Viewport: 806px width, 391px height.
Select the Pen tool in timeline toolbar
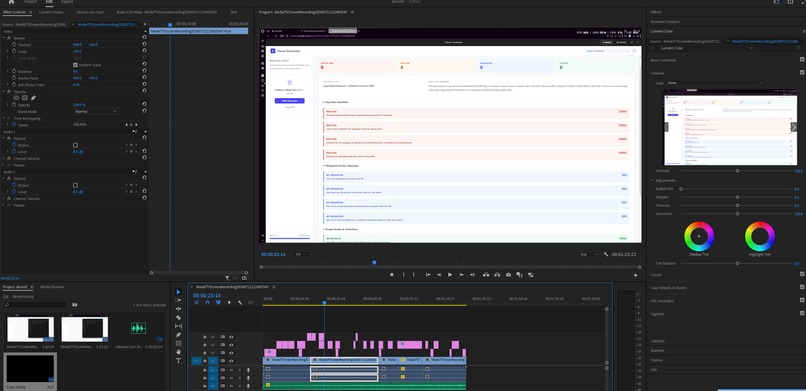pyautogui.click(x=178, y=335)
